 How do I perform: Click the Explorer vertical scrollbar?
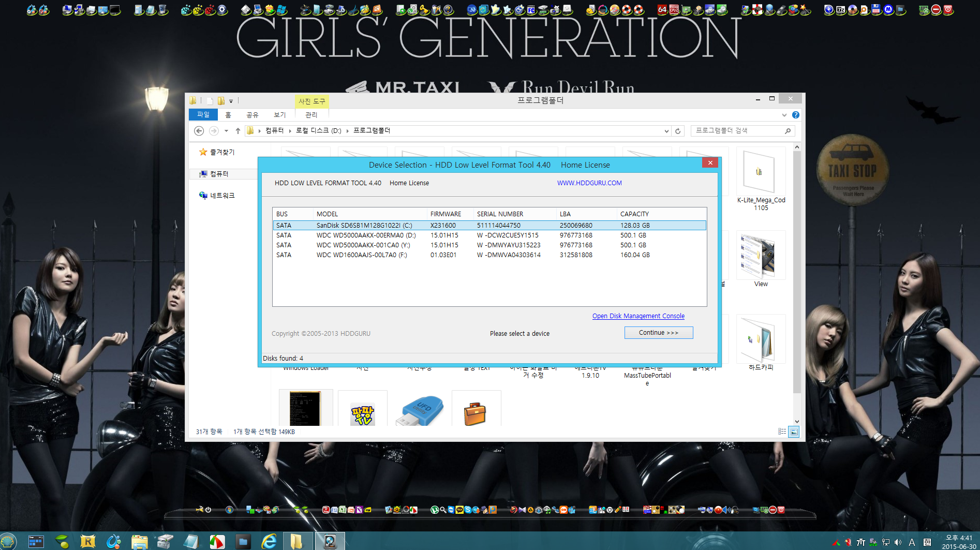point(797,272)
